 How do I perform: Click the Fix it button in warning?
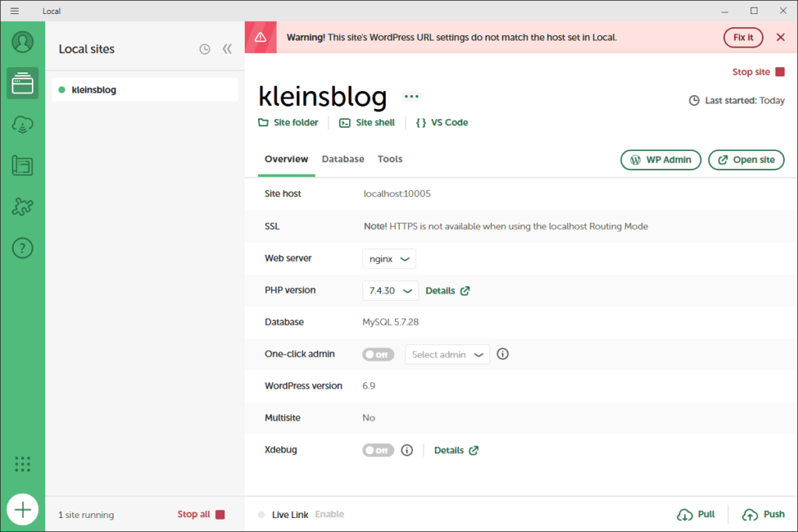743,37
